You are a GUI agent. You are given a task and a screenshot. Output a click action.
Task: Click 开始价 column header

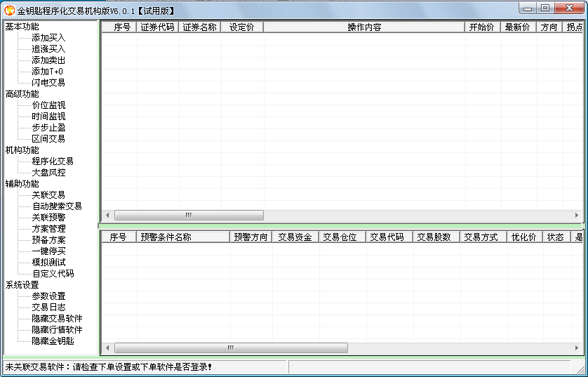coord(483,27)
